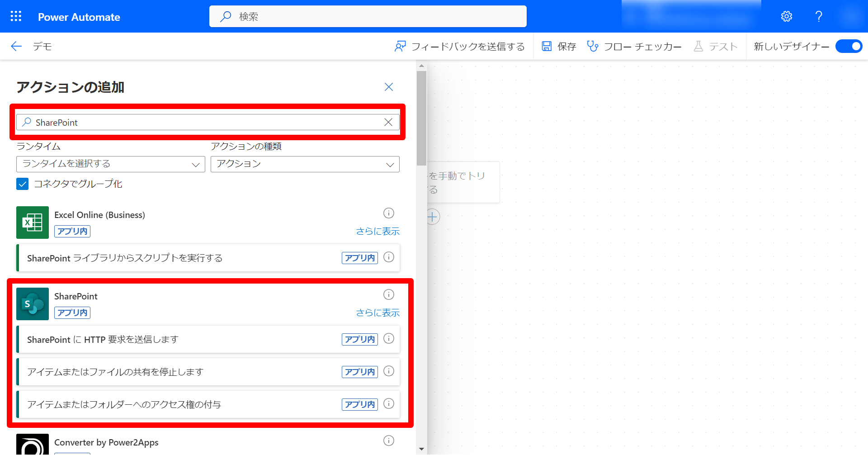
Task: Open the info icon next to SharePoint connector
Action: coord(388,294)
